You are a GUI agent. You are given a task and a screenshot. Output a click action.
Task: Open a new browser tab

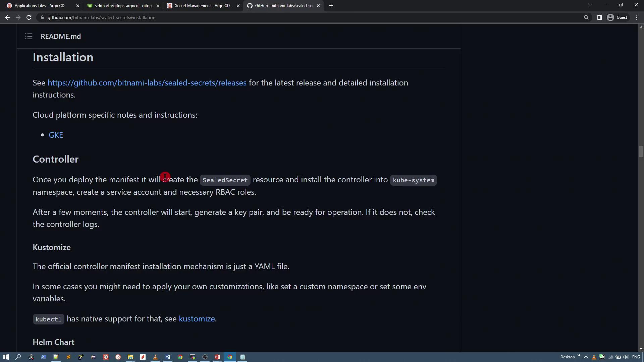[331, 6]
